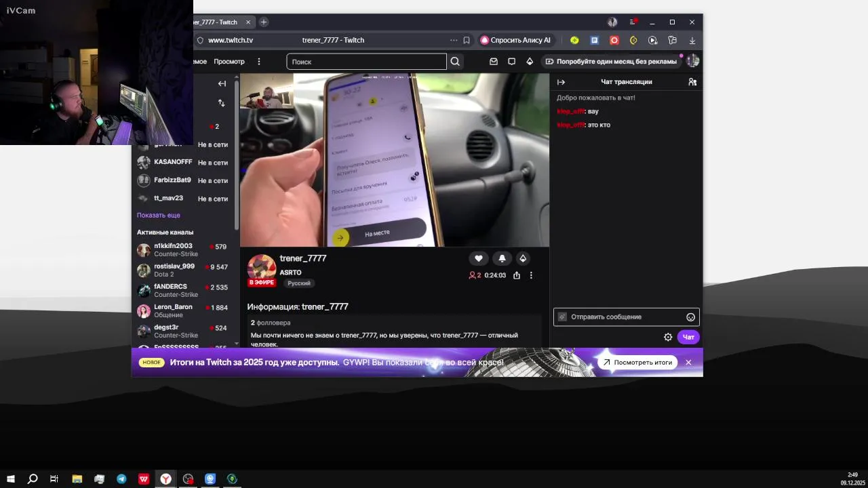Follow trener_7777 with the heart button
Image resolution: width=868 pixels, height=488 pixels.
click(x=478, y=258)
